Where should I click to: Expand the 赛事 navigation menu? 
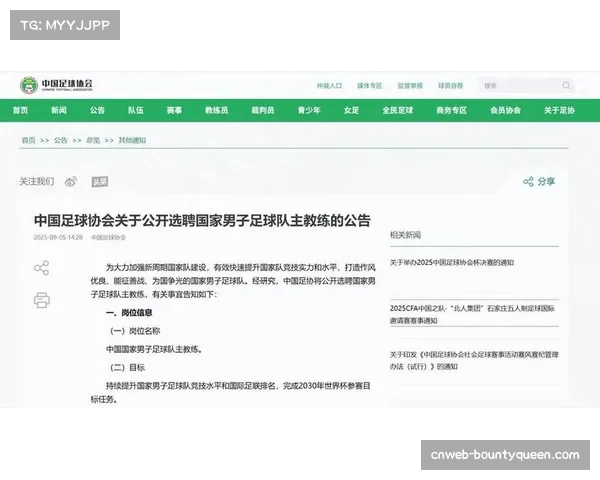pos(175,111)
